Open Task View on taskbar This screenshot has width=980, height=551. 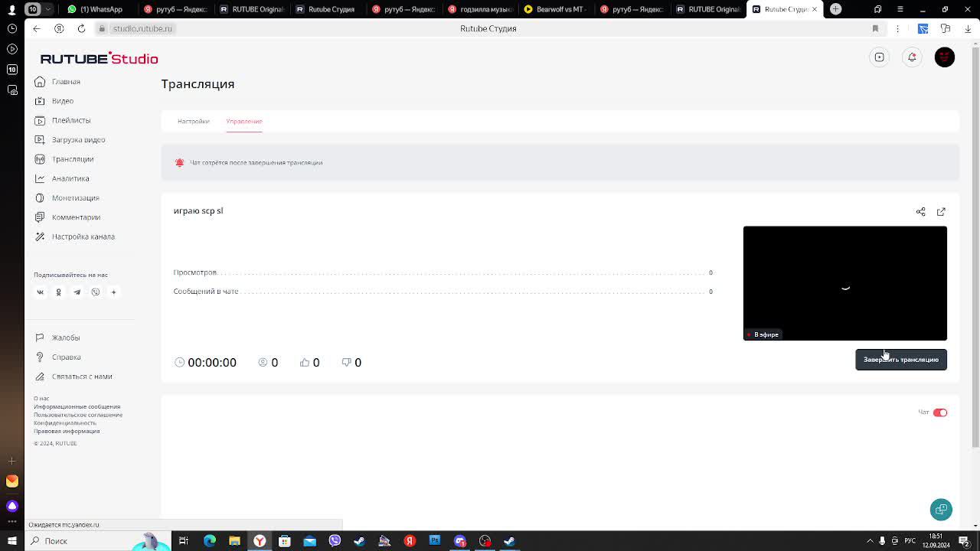[x=184, y=541]
